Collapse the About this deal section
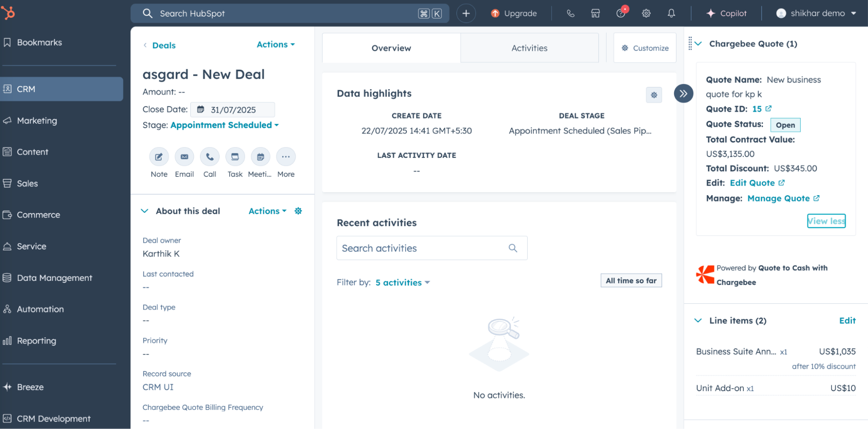Screen dimensions: 868x429 tap(145, 211)
